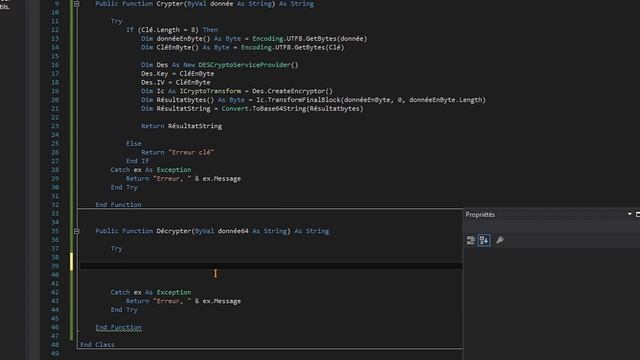The image size is (640, 360).
Task: Click line number 33 in the gutter
Action: pyautogui.click(x=55, y=213)
